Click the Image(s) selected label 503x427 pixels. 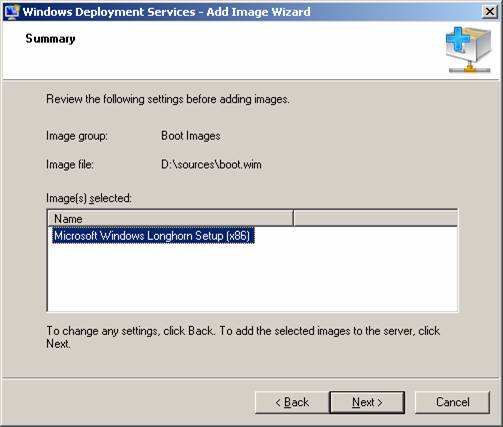89,198
